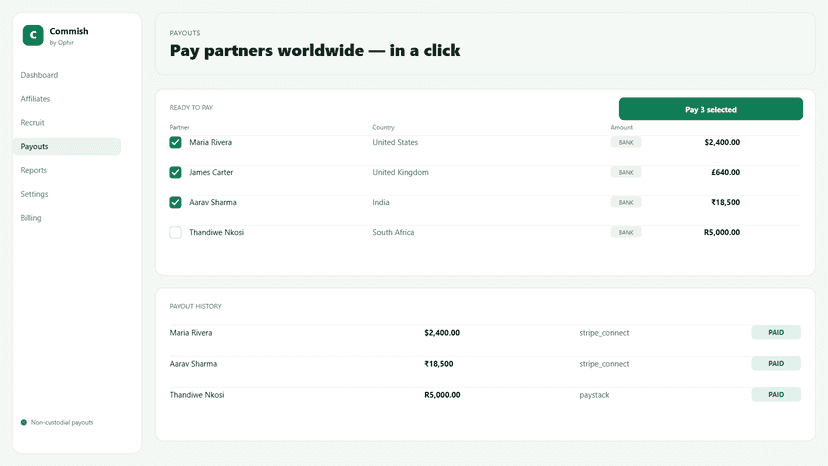Click James Carter's name
Screen dimensions: 828x466
pos(211,172)
